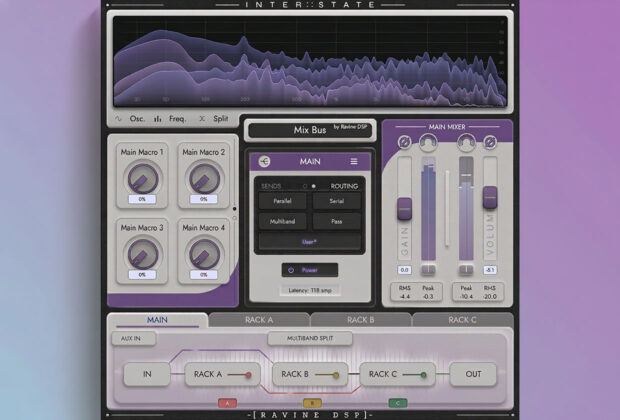This screenshot has height=420, width=620.
Task: Click the volume value field -8.1
Action: pyautogui.click(x=490, y=270)
